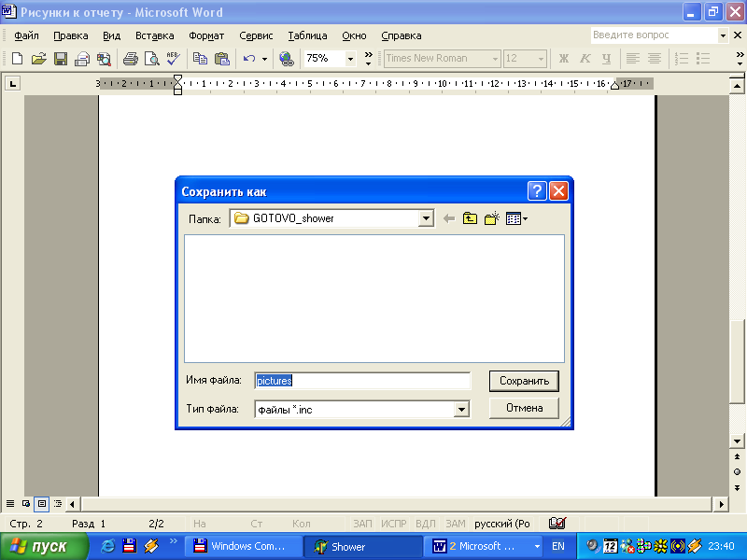Viewport: 747px width, 560px height.
Task: Expand the file type dropdown
Action: click(x=461, y=410)
